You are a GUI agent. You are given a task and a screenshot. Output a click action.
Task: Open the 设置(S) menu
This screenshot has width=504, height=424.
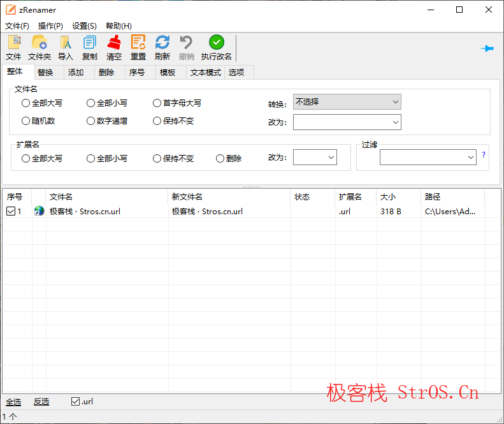84,26
